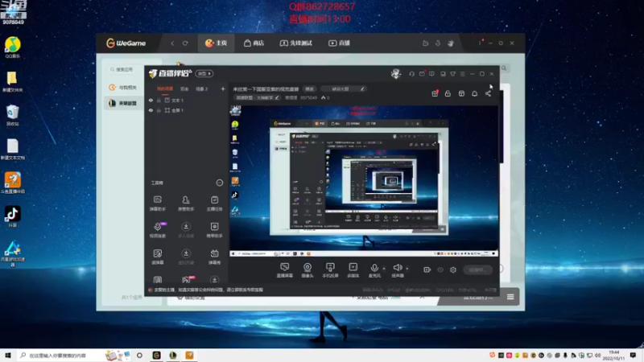644x362 pixels.
Task: Add a 手机投屏 phone mirroring source
Action: click(330, 270)
